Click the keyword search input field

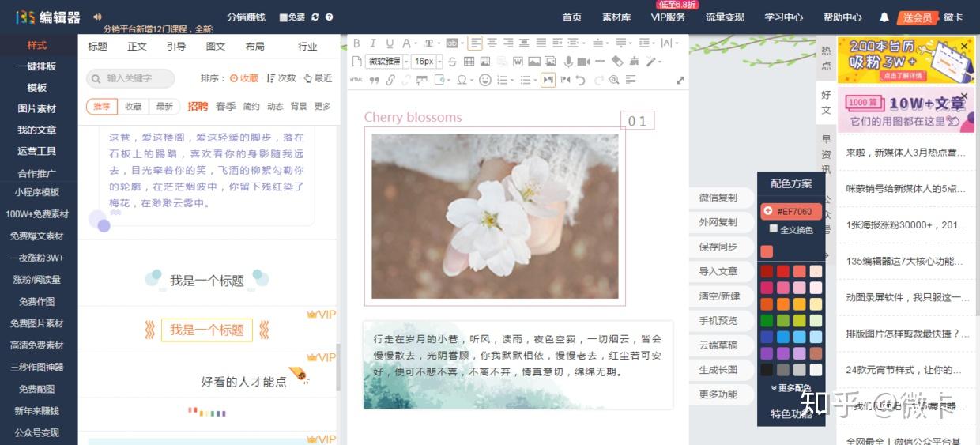point(130,77)
